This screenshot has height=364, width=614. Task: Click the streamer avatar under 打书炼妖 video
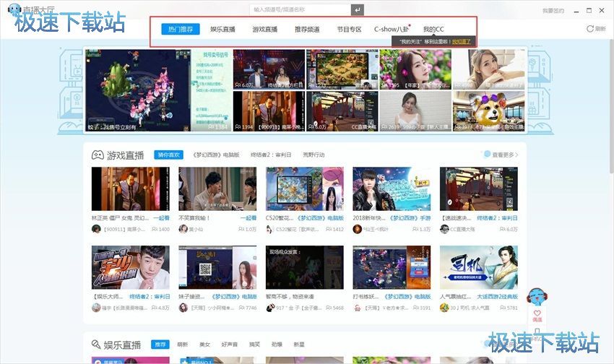357,308
